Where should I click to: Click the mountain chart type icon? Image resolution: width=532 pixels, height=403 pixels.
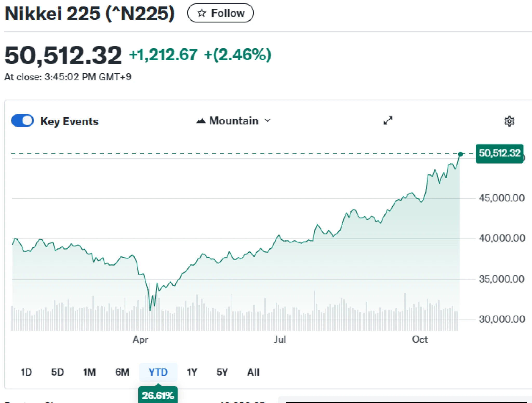(x=201, y=121)
